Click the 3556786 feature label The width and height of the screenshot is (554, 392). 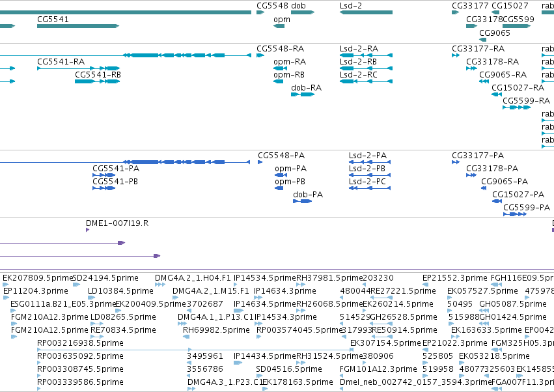click(x=205, y=369)
